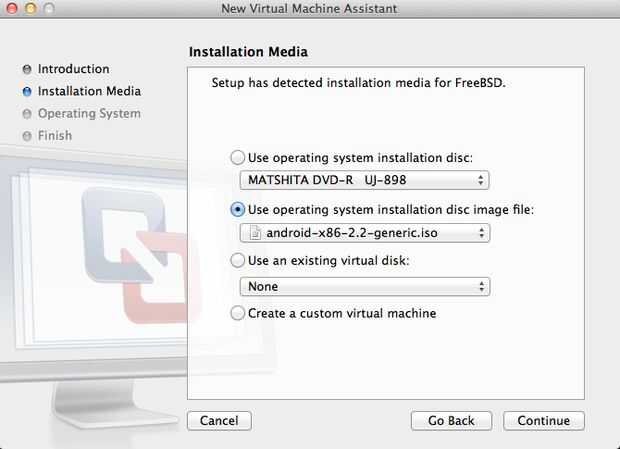Select the installation disc image file radio
This screenshot has height=449, width=620.
237,210
